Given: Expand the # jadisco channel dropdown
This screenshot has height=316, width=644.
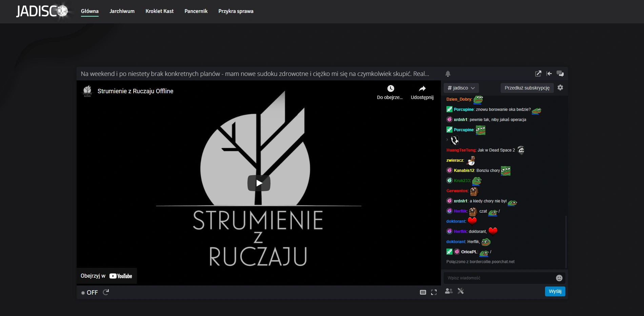Looking at the screenshot, I should pyautogui.click(x=461, y=88).
